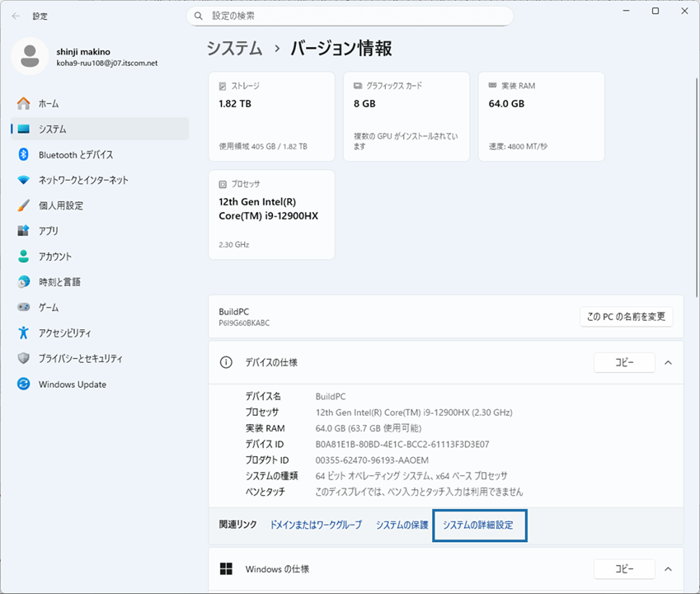The height and width of the screenshot is (594, 700).
Task: Click the Accounts person icon
Action: coord(24,257)
